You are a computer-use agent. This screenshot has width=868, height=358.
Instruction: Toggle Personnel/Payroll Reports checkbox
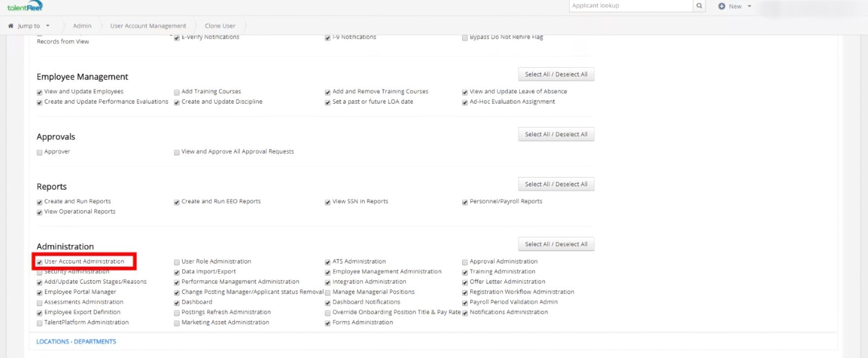click(x=465, y=202)
